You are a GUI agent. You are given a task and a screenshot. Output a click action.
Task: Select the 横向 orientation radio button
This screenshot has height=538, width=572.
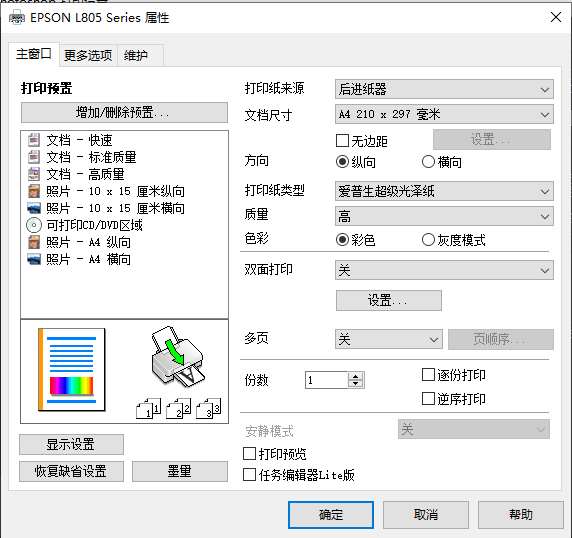(x=428, y=162)
